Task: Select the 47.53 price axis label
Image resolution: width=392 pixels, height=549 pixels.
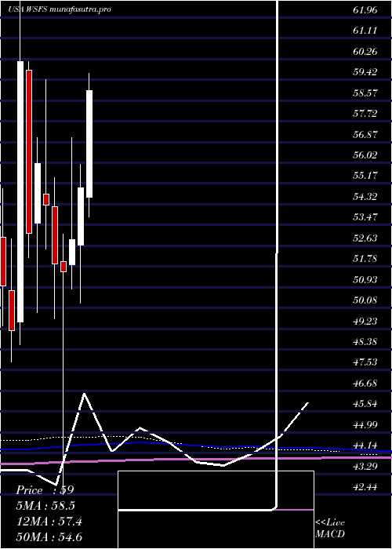Action: click(365, 362)
